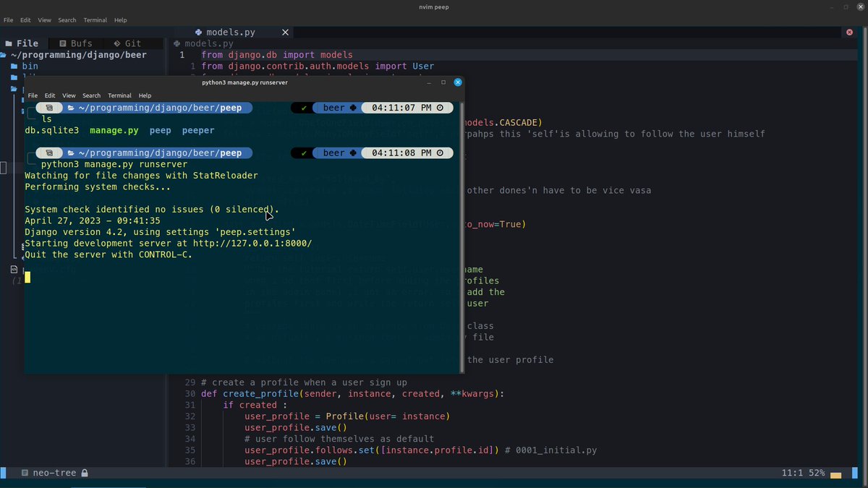Open Help menu in nvim peep window

[x=120, y=20]
